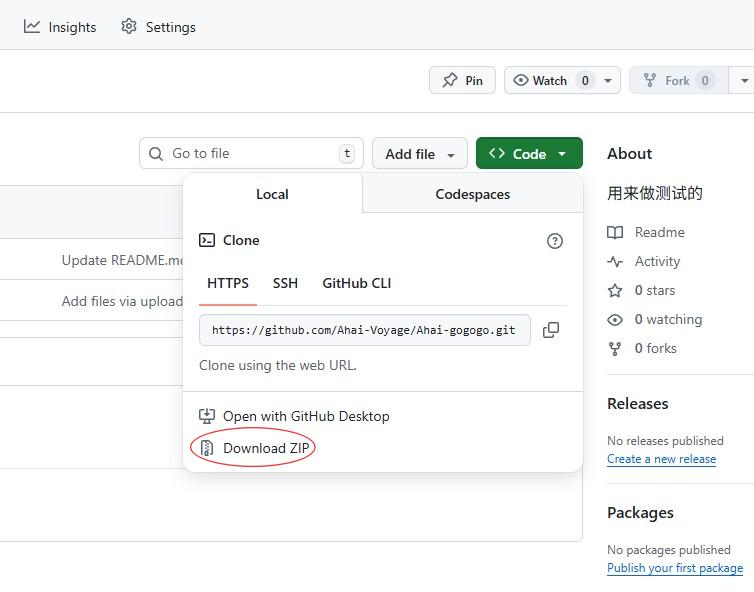
Task: Switch to the Local tab
Action: (272, 194)
